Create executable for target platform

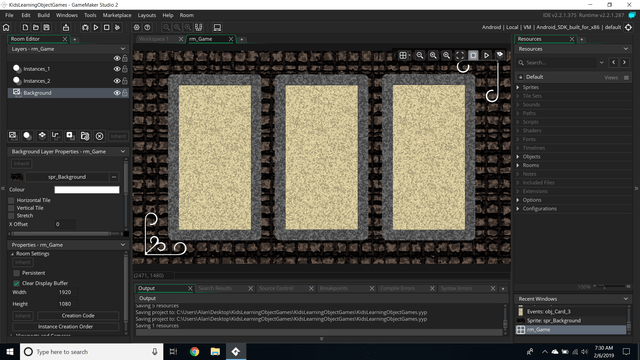(66, 27)
